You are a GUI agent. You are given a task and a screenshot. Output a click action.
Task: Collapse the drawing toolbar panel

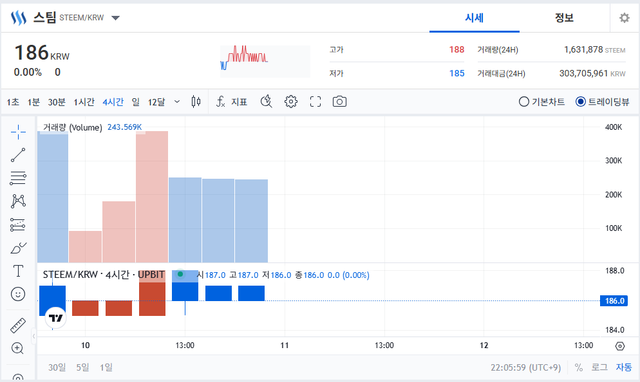34,336
